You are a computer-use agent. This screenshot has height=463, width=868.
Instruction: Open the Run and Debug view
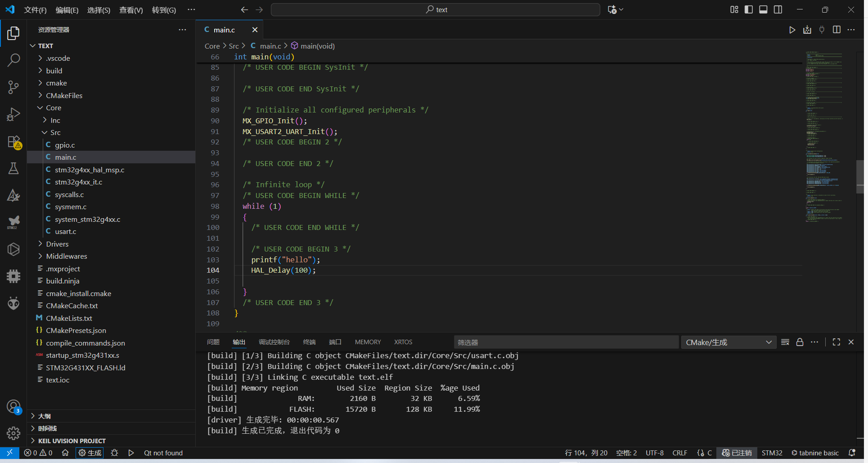pos(13,114)
